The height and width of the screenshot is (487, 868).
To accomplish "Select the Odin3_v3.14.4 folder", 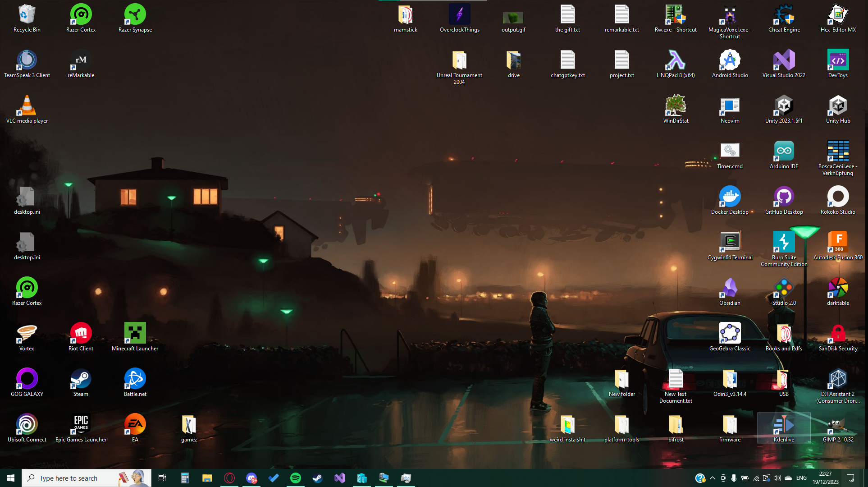I will (730, 382).
